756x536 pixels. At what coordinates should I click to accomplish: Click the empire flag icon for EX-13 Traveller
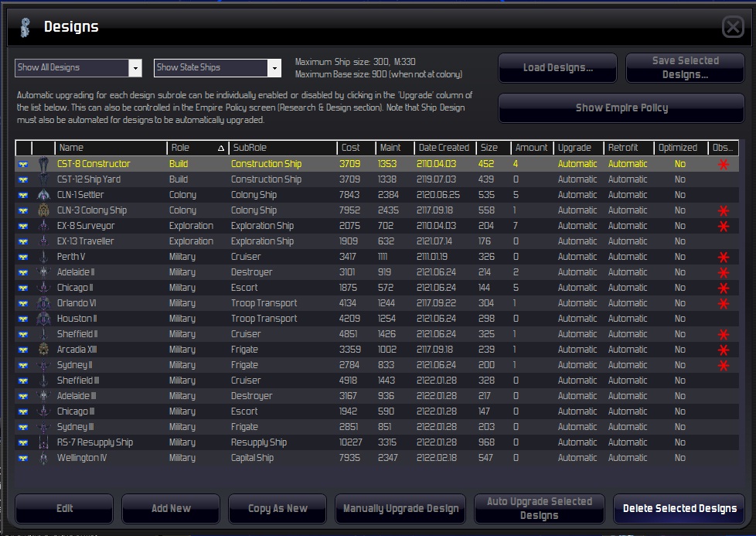point(23,242)
